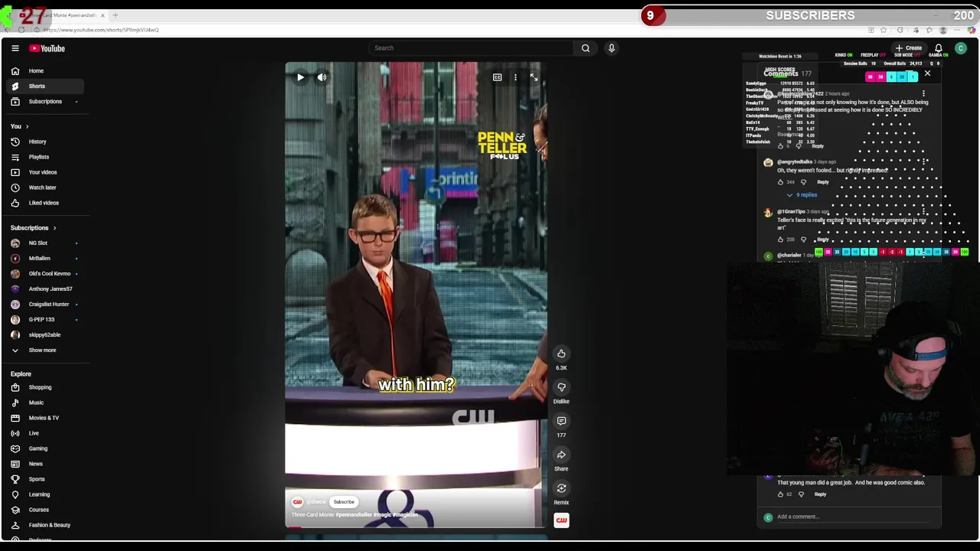Expand 9 replies under angrytedtalks comment
Image resolution: width=980 pixels, height=551 pixels.
[x=802, y=195]
